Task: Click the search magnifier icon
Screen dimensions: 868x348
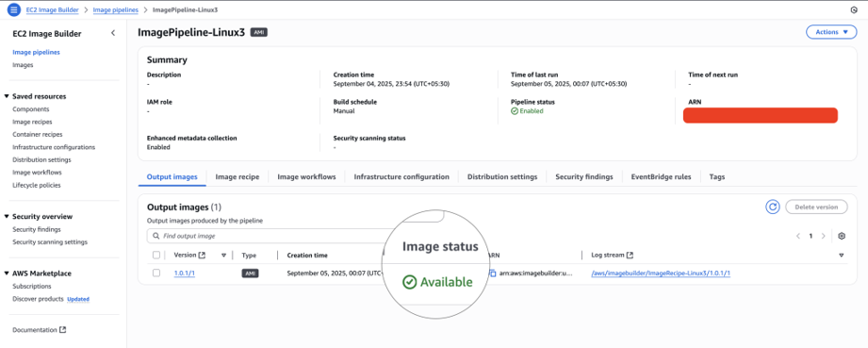Action: 156,236
